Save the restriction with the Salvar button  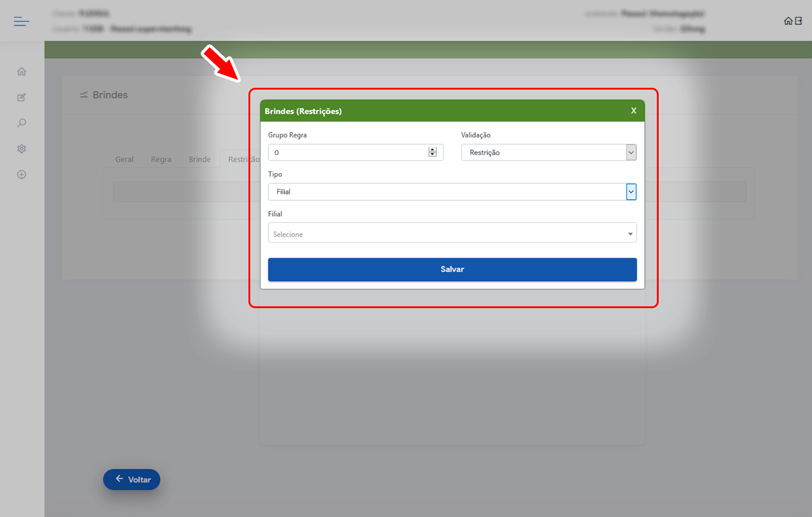(453, 269)
